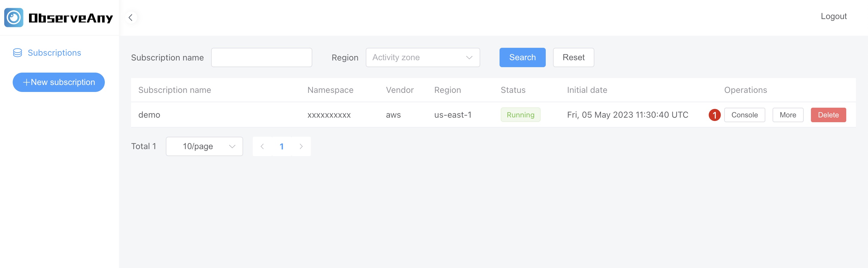The height and width of the screenshot is (268, 868).
Task: Go to the previous page arrow
Action: [262, 146]
